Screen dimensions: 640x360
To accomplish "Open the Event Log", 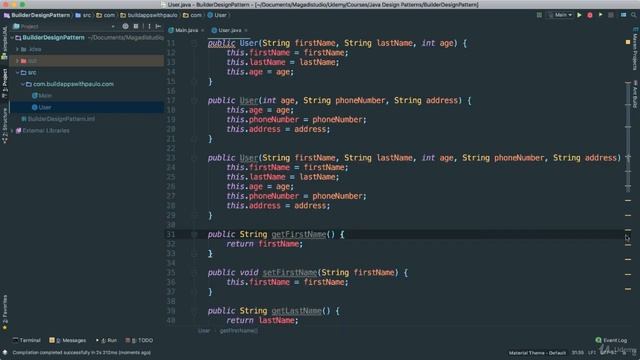I will [611, 340].
